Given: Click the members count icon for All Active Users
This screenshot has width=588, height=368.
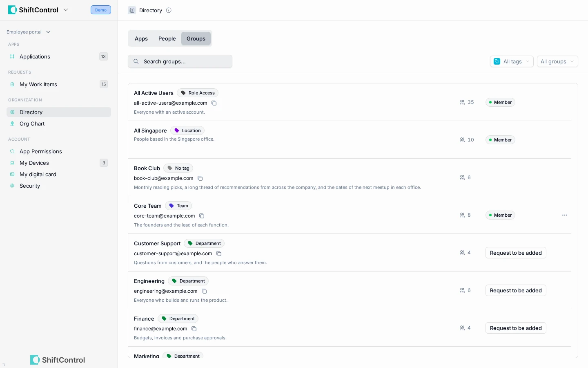Looking at the screenshot, I should point(462,102).
